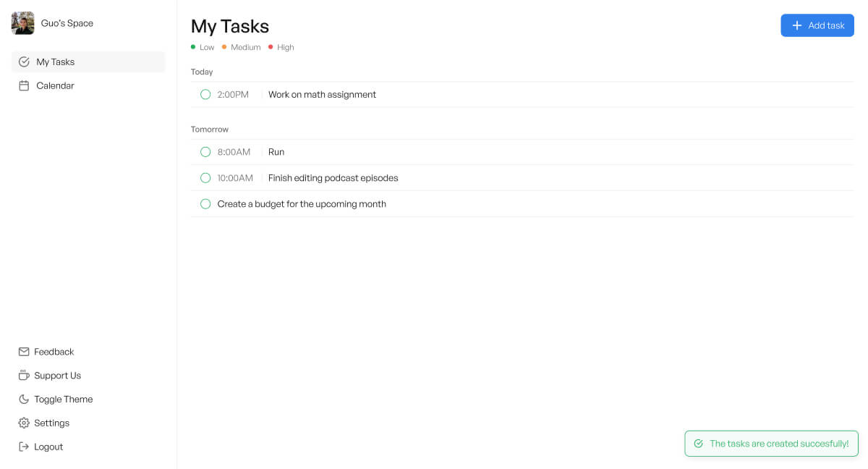Viewport: 868px width, 469px height.
Task: Click the Logout arrow icon
Action: [x=24, y=447]
